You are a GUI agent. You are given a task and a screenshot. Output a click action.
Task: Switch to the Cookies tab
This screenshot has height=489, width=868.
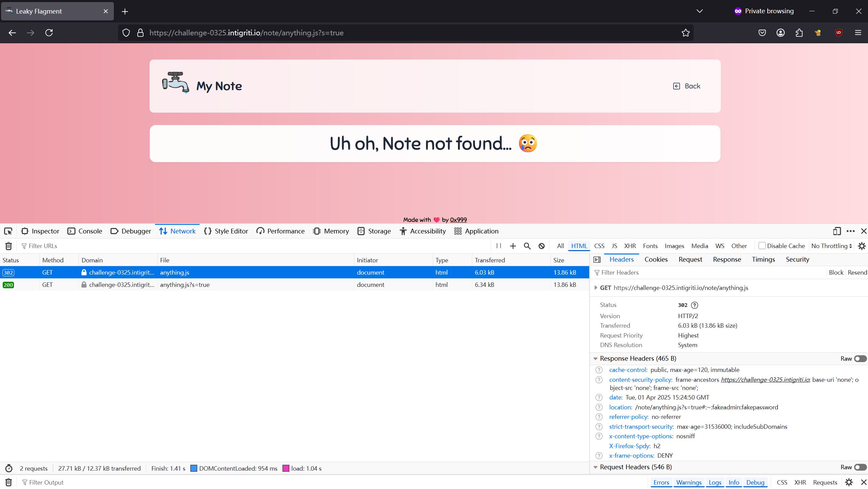point(656,259)
